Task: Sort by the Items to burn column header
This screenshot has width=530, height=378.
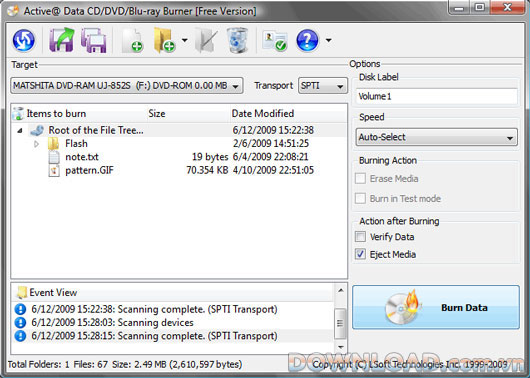Action: click(x=79, y=114)
